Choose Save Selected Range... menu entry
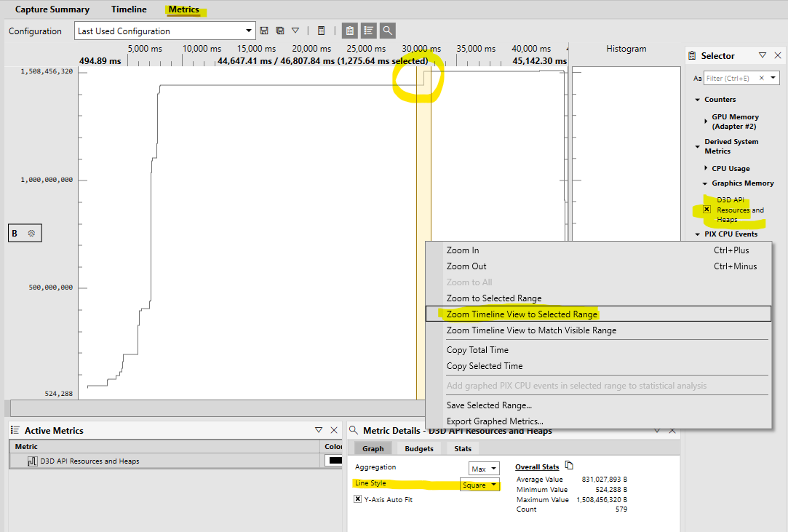 (598, 405)
